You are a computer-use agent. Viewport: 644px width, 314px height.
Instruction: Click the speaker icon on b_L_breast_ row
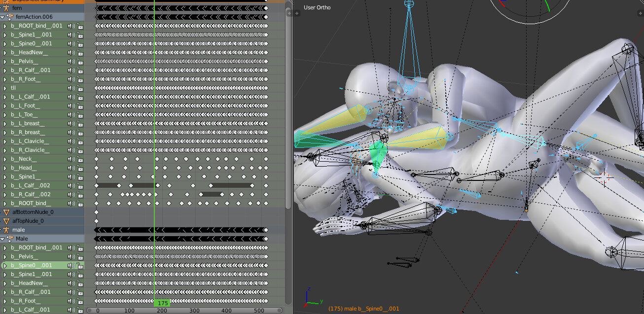pyautogui.click(x=71, y=123)
